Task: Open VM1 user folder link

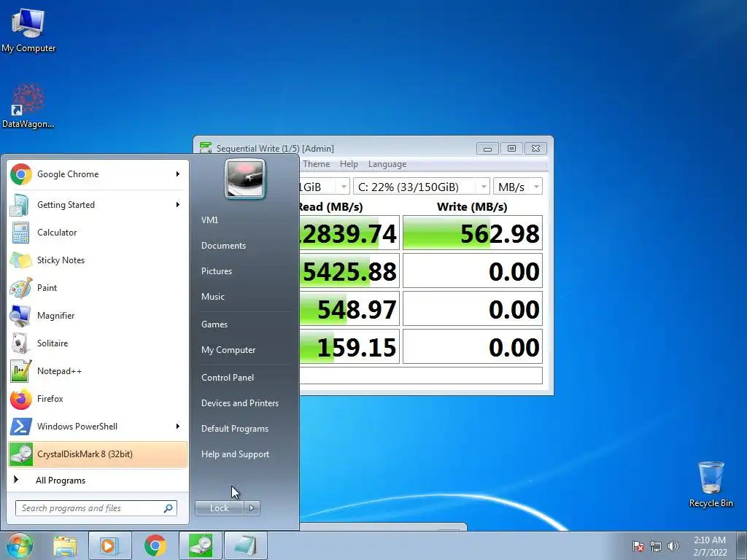Action: pos(209,220)
